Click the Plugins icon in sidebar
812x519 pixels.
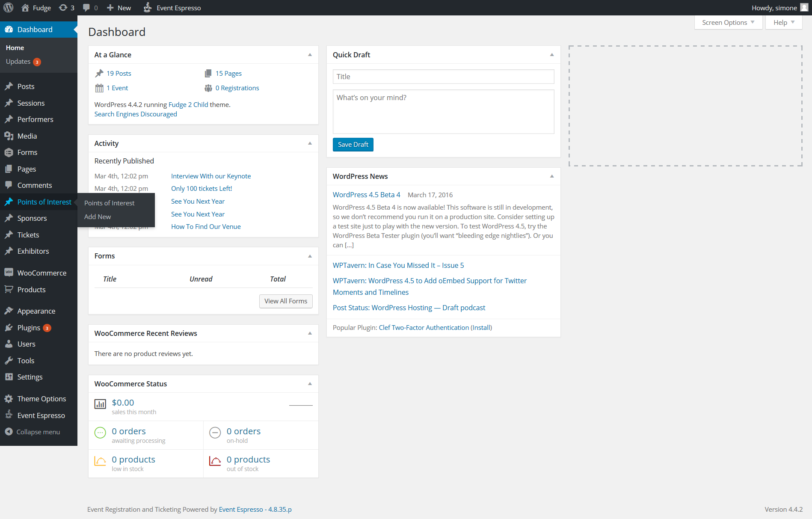coord(9,328)
